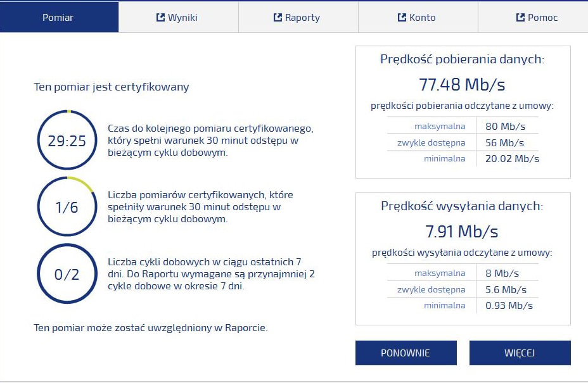Open the Wyniki tab

pyautogui.click(x=179, y=17)
